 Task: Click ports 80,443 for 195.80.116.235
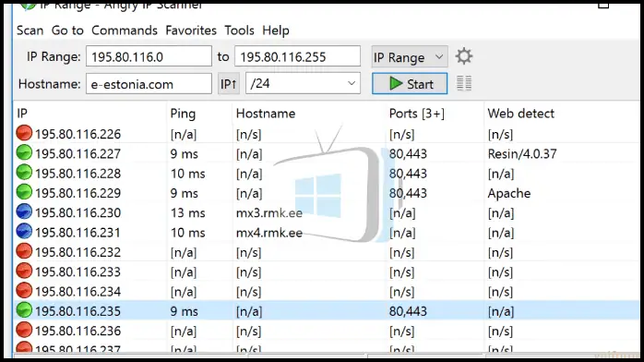408,311
